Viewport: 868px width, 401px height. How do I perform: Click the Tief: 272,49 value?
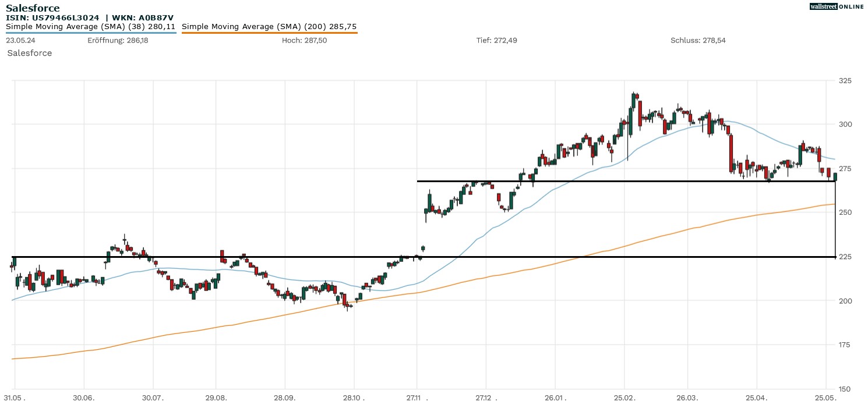tap(497, 40)
